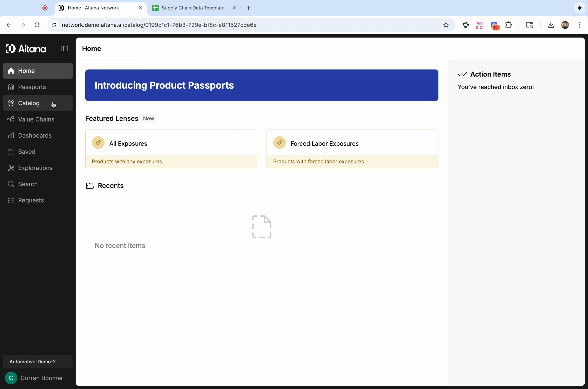Switch to the Supply Chain Data Template tab

tap(193, 8)
